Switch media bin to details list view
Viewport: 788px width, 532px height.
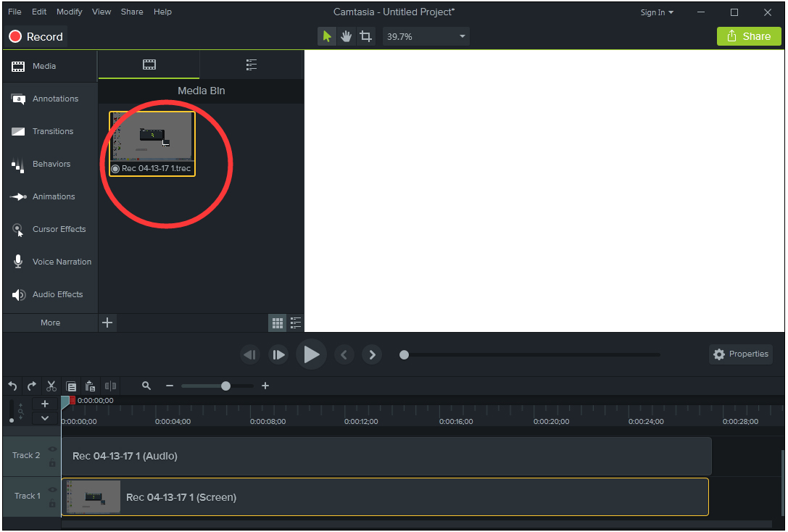point(296,323)
